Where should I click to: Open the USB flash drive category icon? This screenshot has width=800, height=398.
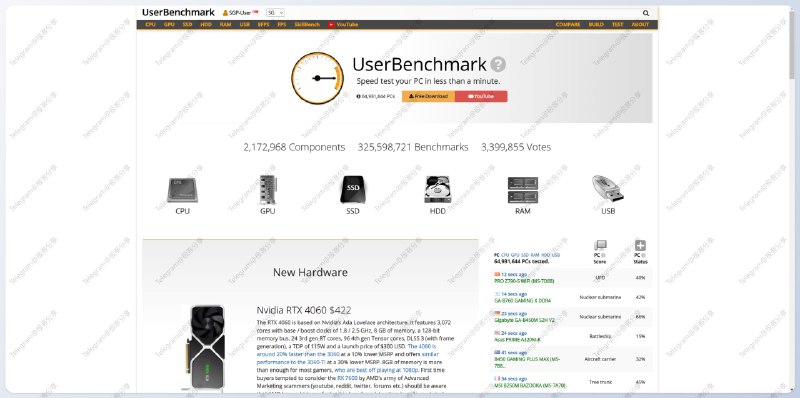click(x=608, y=189)
